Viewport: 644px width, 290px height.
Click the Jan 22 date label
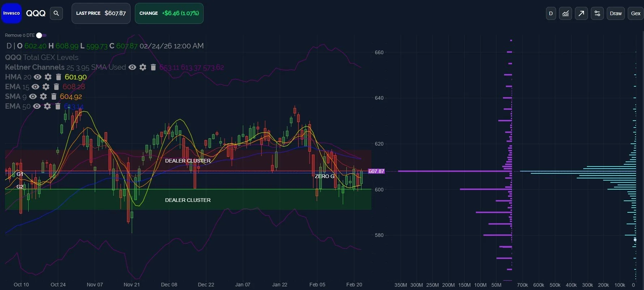[280, 285]
